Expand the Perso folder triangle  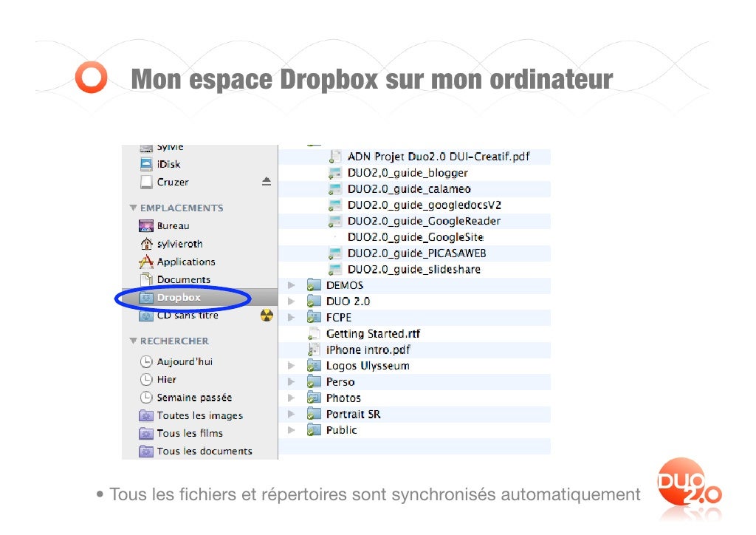tap(291, 382)
